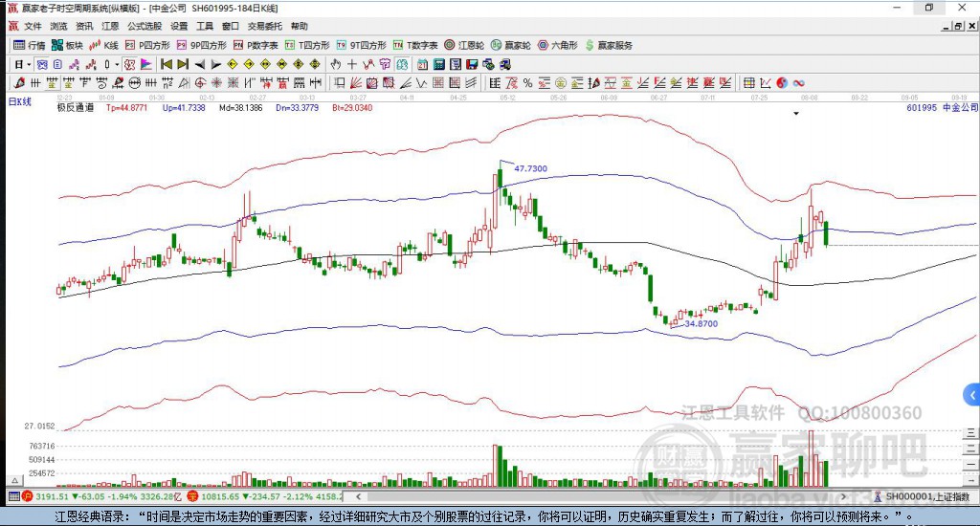This screenshot has height=526, width=980.
Task: Click the red pencil drawing tool icon
Action: tap(19, 82)
